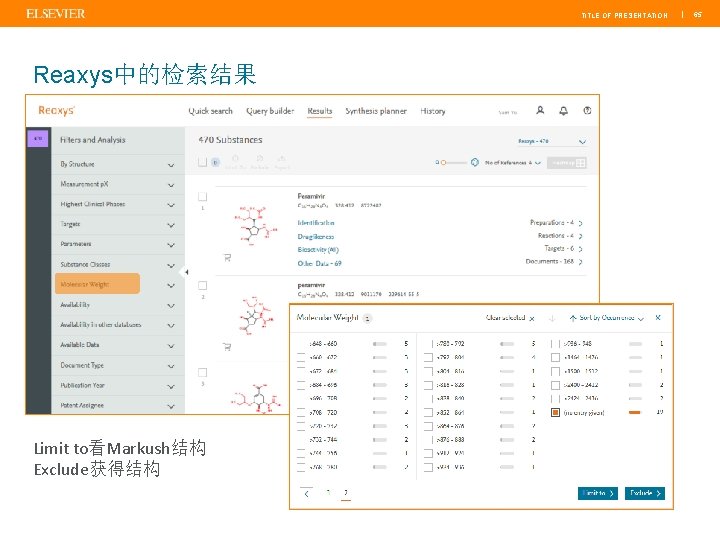Click the Peramivir structure thumbnail
The width and height of the screenshot is (720, 540).
255,224
